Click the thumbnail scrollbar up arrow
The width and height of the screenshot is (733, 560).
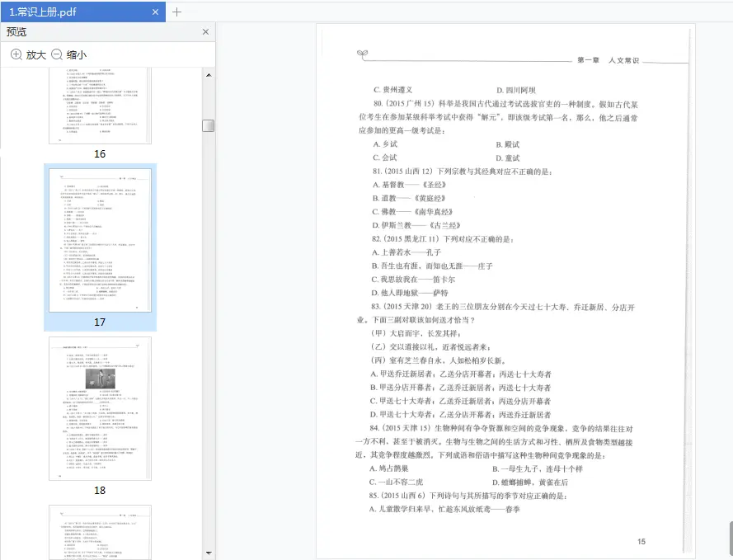click(x=209, y=75)
